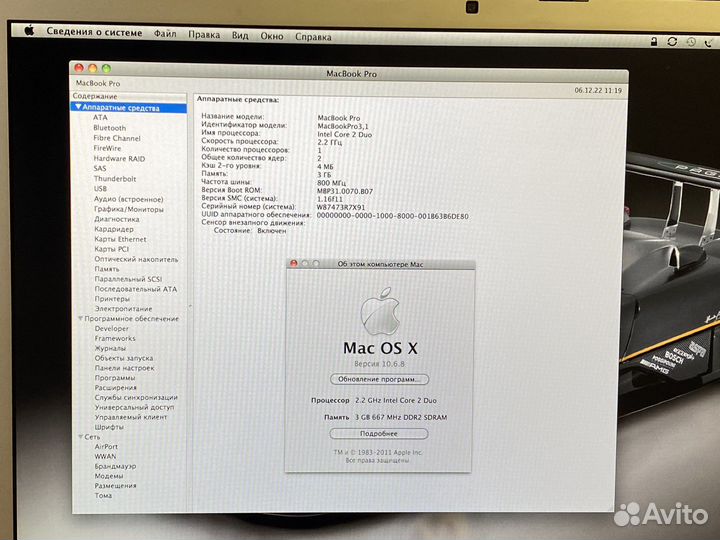Select Карты Ethernet in the sidebar
This screenshot has width=720, height=540.
click(x=120, y=239)
